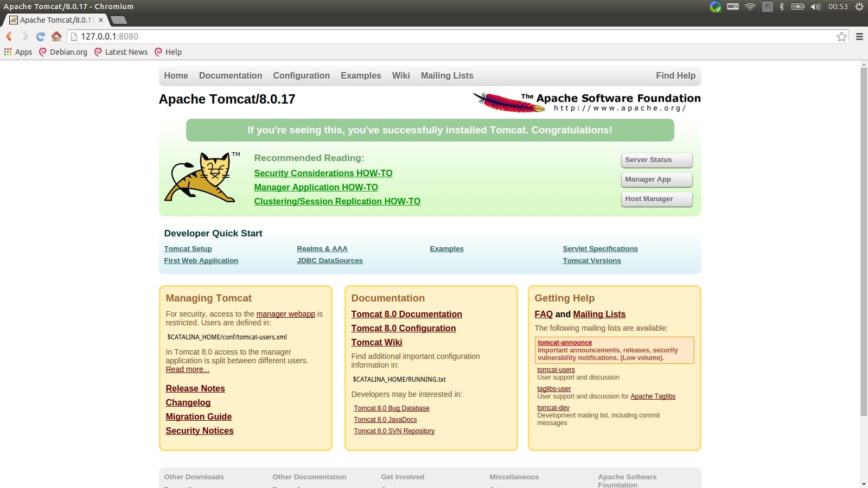Click the browser back arrow icon
The height and width of the screenshot is (488, 868).
[x=9, y=36]
